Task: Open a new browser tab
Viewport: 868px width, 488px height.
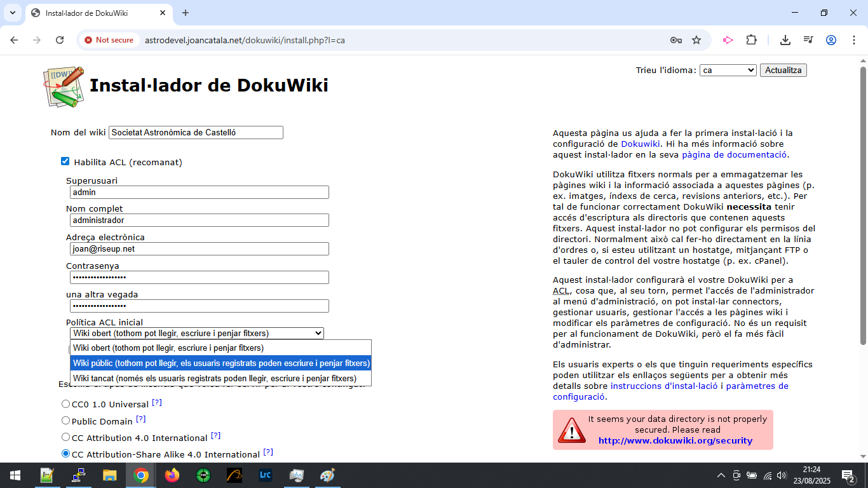Action: pos(186,13)
